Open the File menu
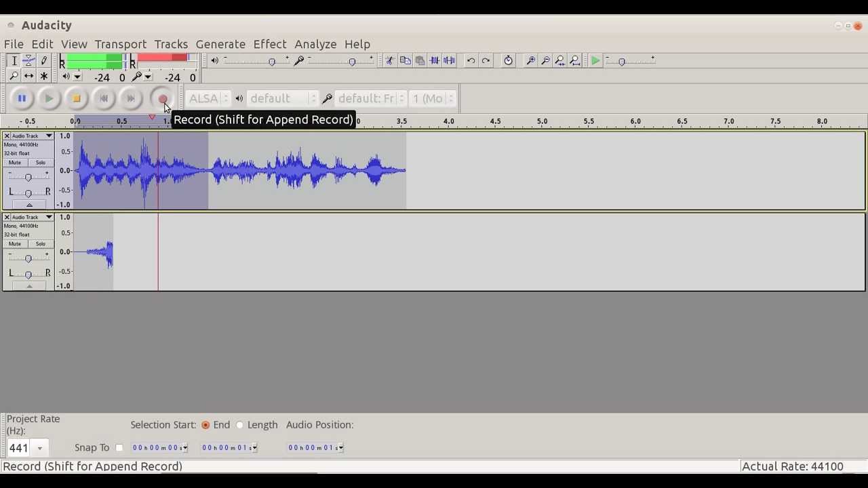 click(x=14, y=44)
